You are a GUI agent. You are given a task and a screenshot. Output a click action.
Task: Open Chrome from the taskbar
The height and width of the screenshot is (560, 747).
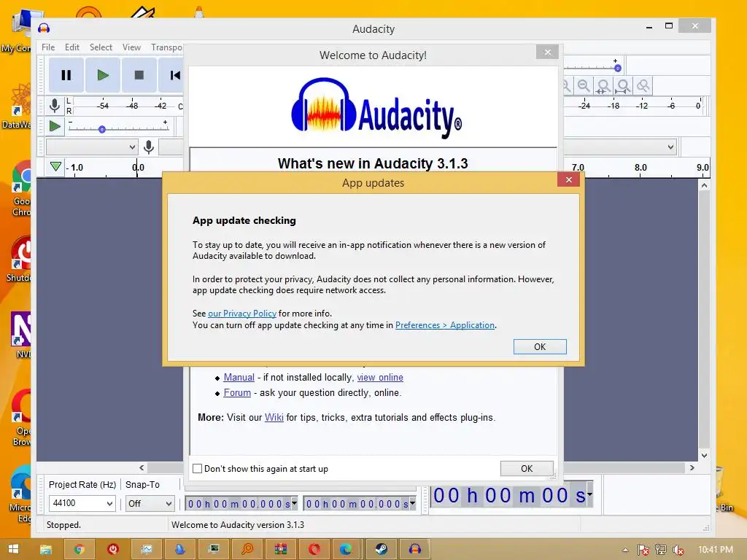click(79, 550)
